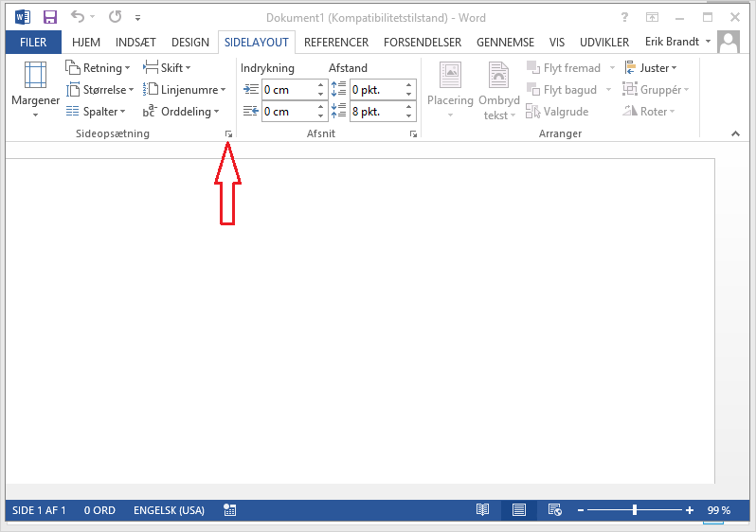Increase spacing before with up spinner
The width and height of the screenshot is (756, 532).
(x=409, y=85)
